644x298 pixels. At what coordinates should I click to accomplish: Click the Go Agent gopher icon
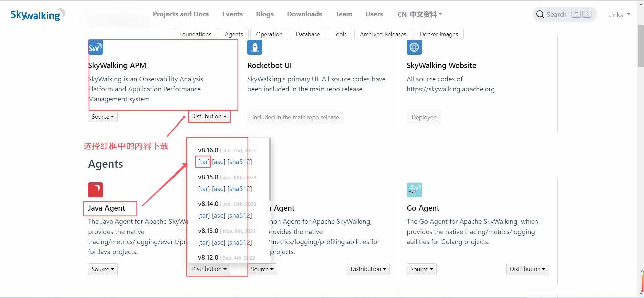click(414, 190)
